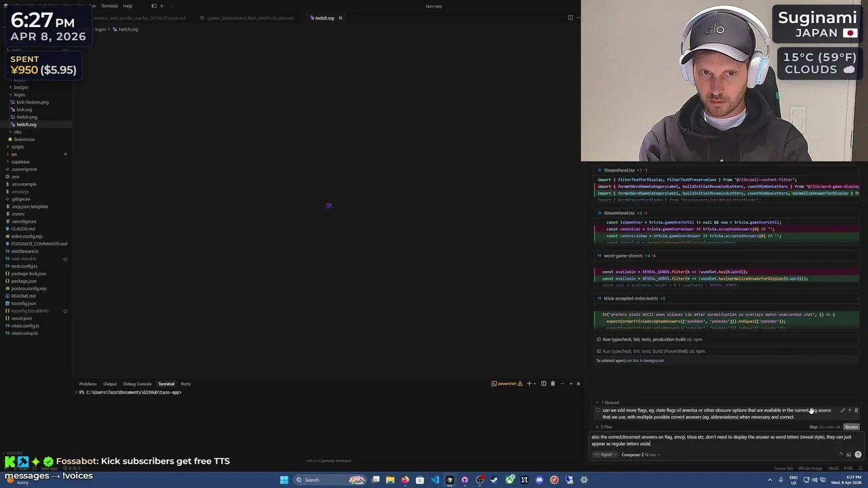This screenshot has width=868, height=488.
Task: Click the Review button
Action: click(x=851, y=427)
